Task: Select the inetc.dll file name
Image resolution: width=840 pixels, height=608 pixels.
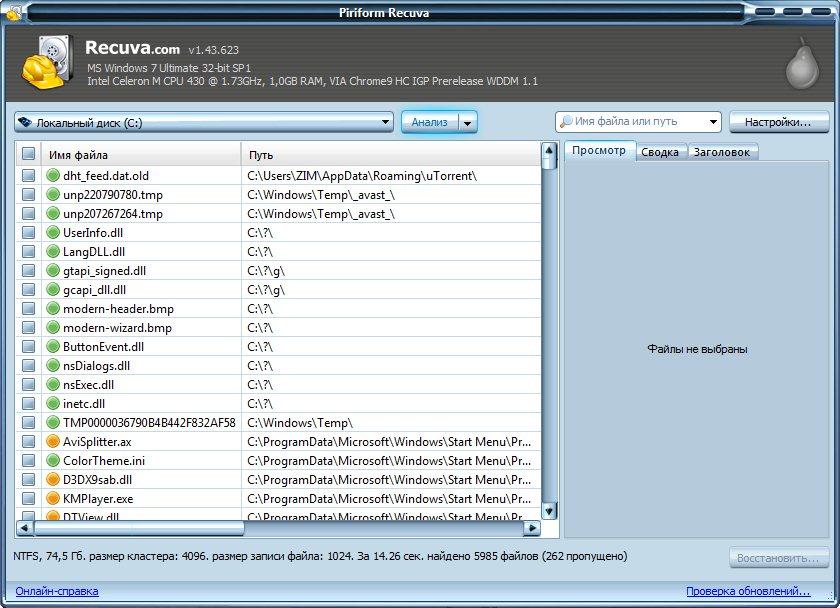Action: click(x=84, y=404)
